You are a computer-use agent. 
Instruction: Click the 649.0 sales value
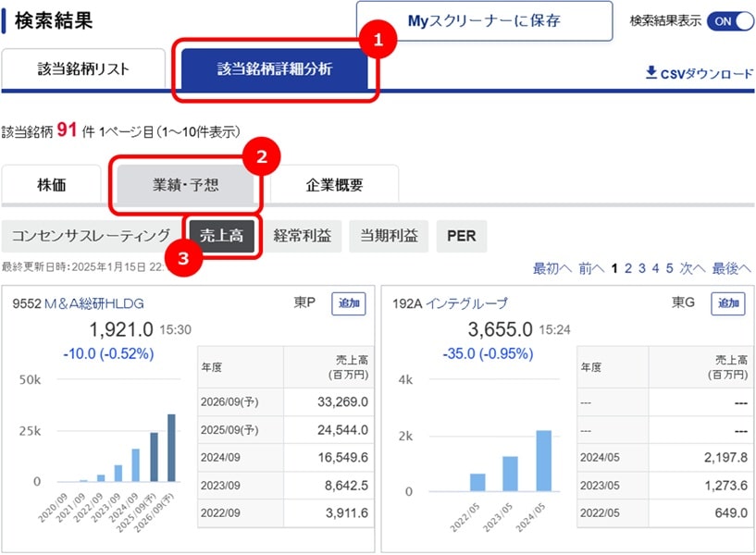click(731, 513)
